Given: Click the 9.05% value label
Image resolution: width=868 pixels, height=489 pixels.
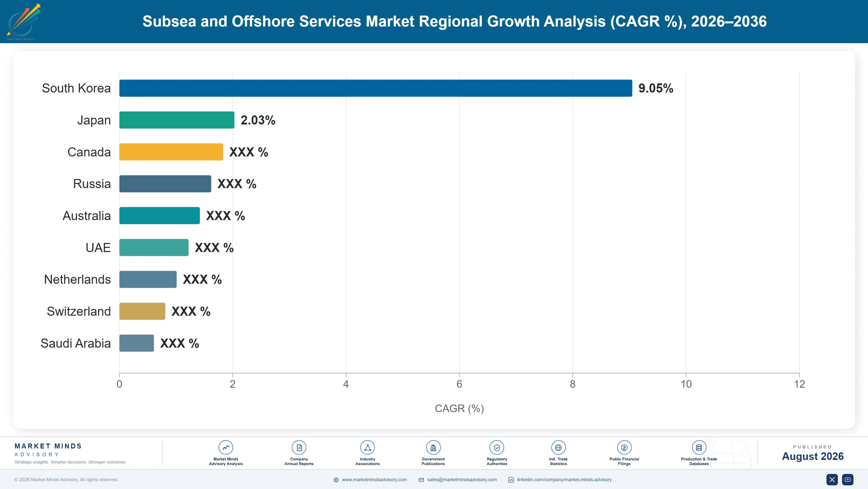Looking at the screenshot, I should point(656,88).
